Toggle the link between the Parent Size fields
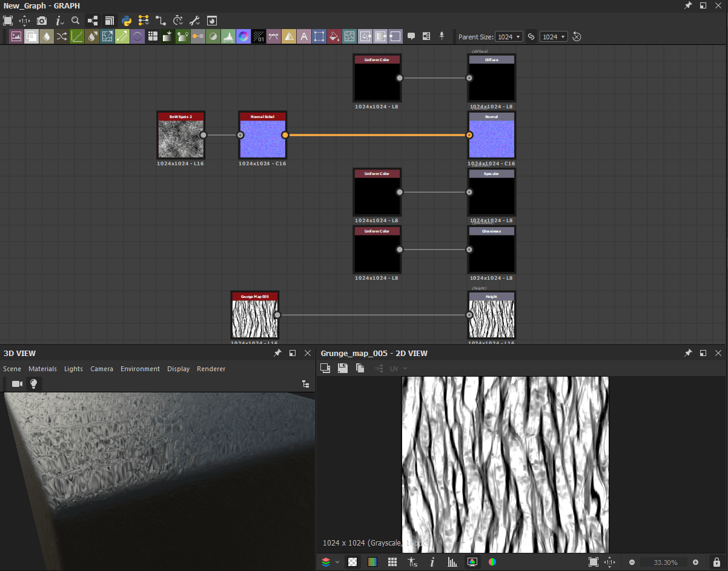The height and width of the screenshot is (571, 728). point(531,36)
